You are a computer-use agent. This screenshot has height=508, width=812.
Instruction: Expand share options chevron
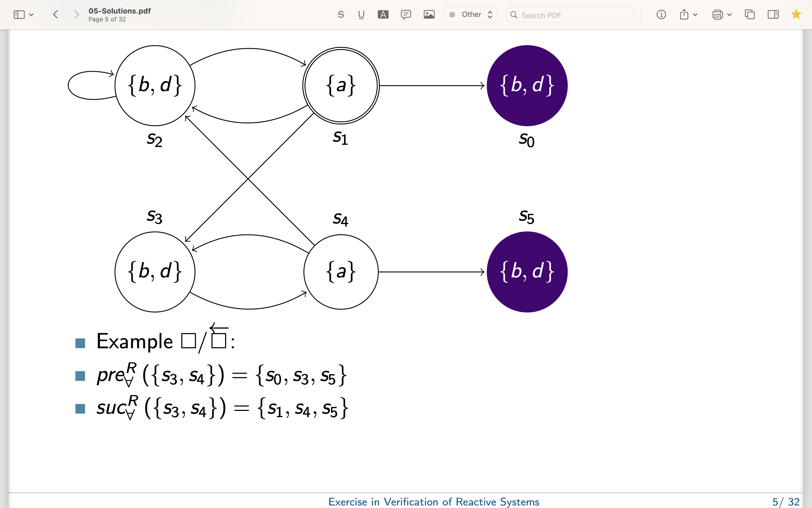(695, 15)
